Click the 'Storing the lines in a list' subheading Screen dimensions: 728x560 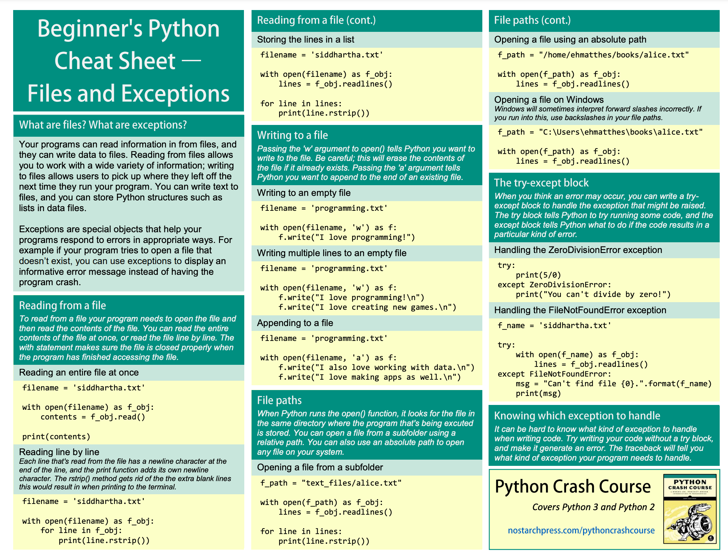[x=306, y=39]
